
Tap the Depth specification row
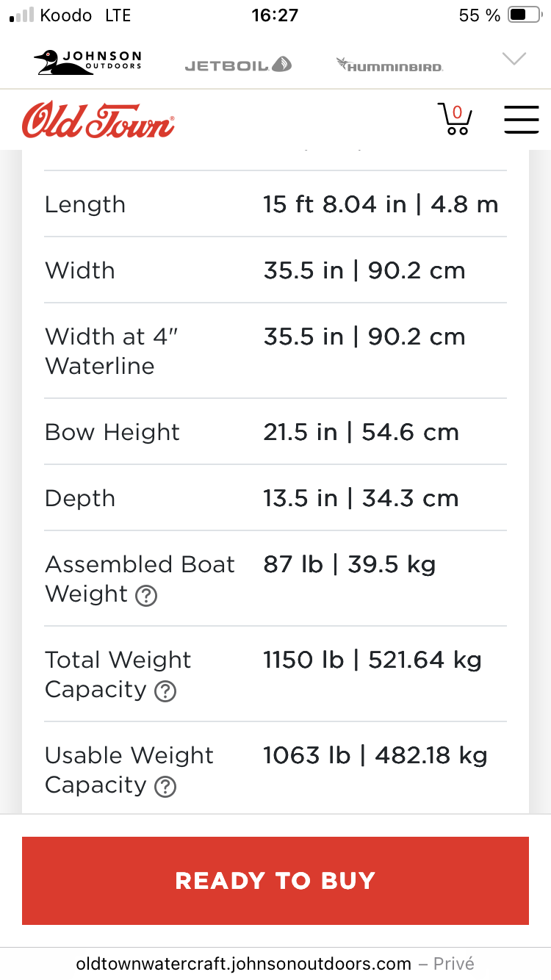click(275, 497)
